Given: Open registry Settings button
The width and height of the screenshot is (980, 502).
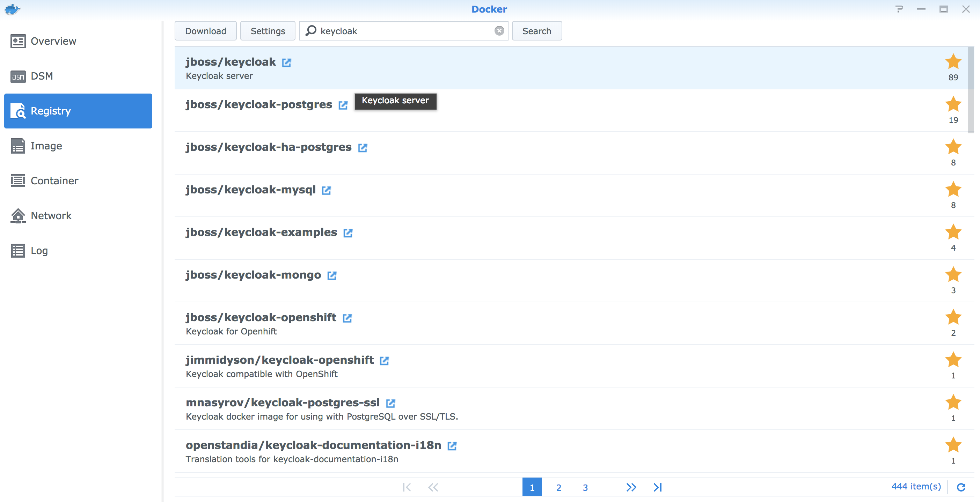Looking at the screenshot, I should point(268,31).
